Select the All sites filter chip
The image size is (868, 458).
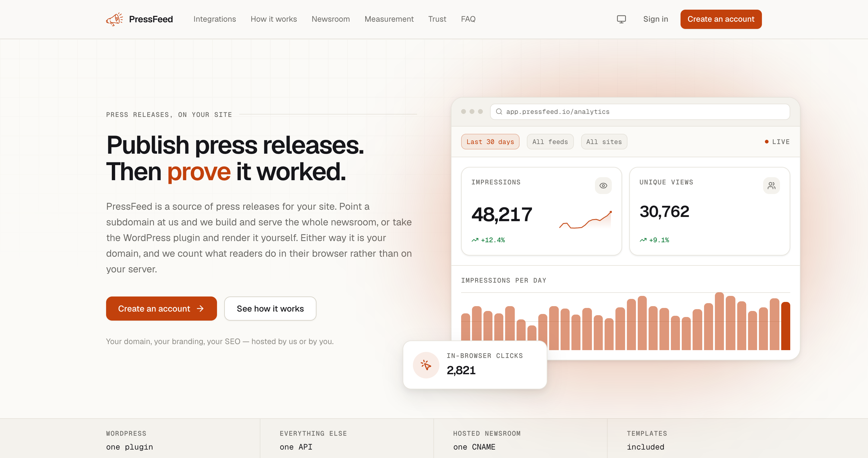click(x=604, y=142)
